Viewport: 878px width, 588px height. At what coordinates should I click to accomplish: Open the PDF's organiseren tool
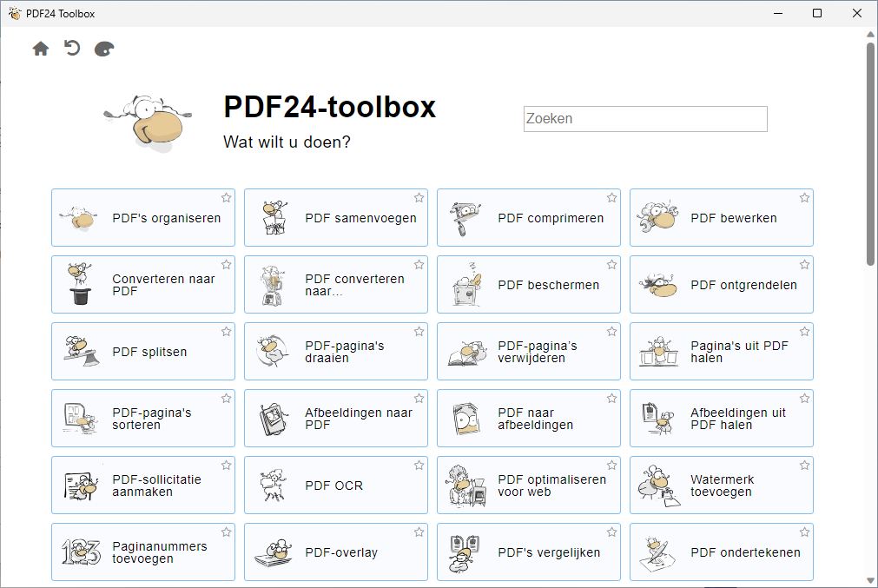(143, 218)
